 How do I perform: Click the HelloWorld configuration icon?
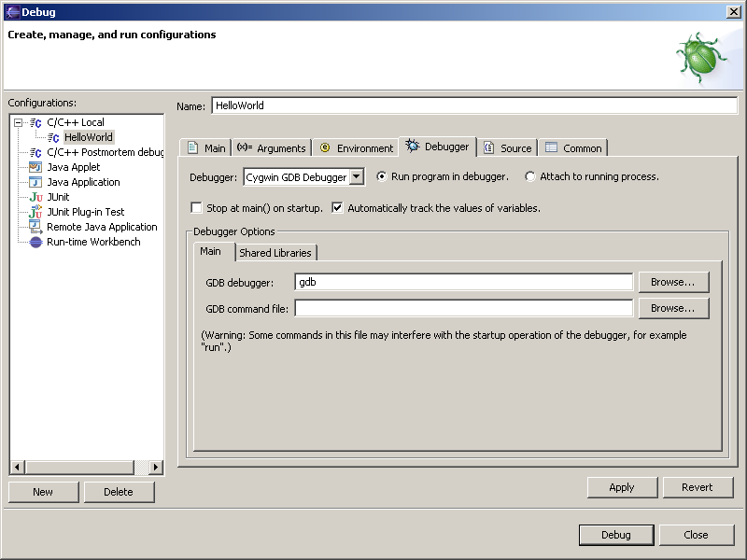[53, 137]
